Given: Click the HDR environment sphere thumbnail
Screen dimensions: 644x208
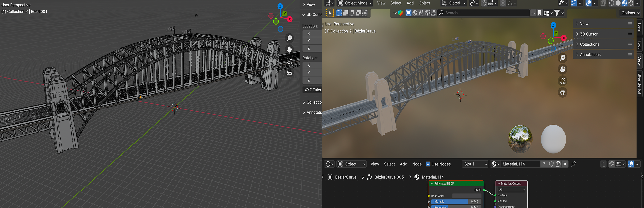Looking at the screenshot, I should [520, 139].
